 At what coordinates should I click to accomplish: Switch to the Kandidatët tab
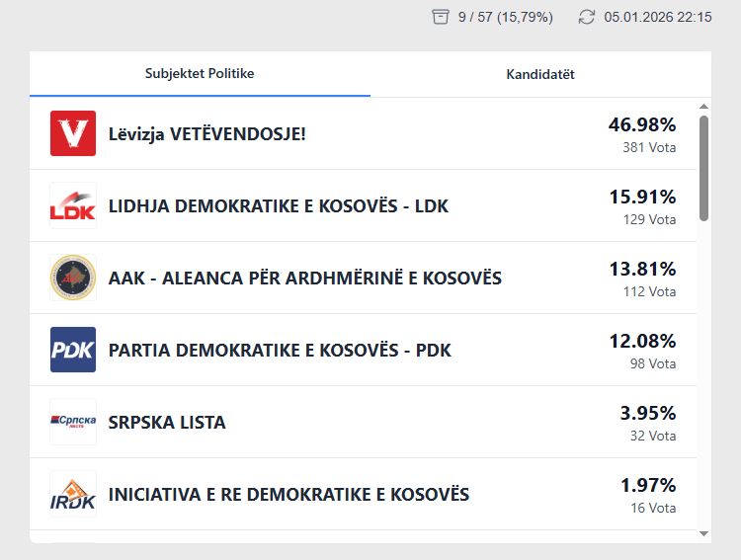[x=540, y=74]
